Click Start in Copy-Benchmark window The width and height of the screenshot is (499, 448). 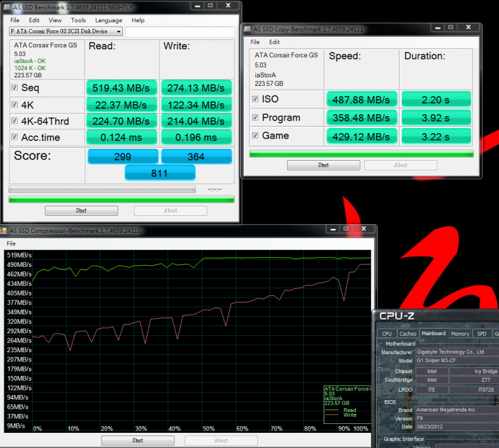(323, 165)
